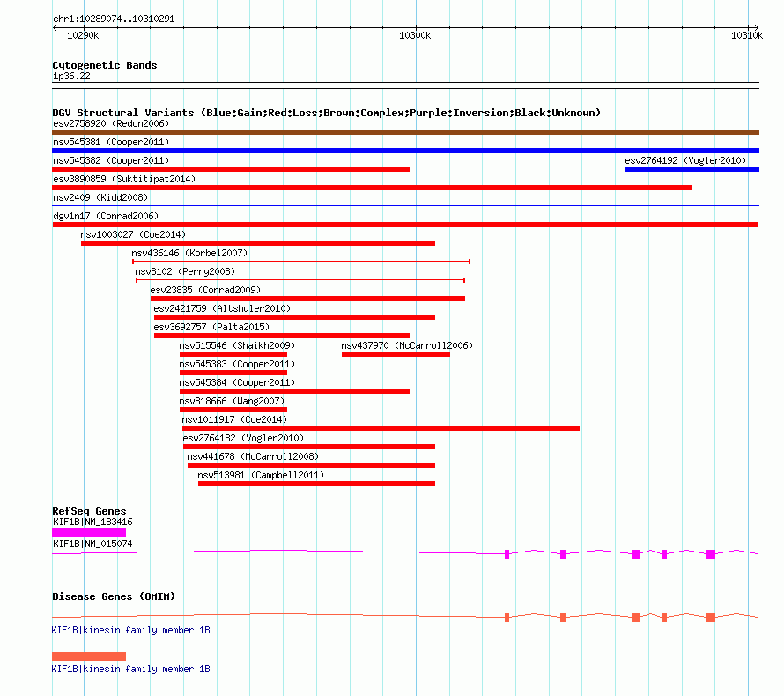Click the nsv437970 (McCarroll2006) red bar
Viewport: 784px width, 696px height.
click(396, 354)
